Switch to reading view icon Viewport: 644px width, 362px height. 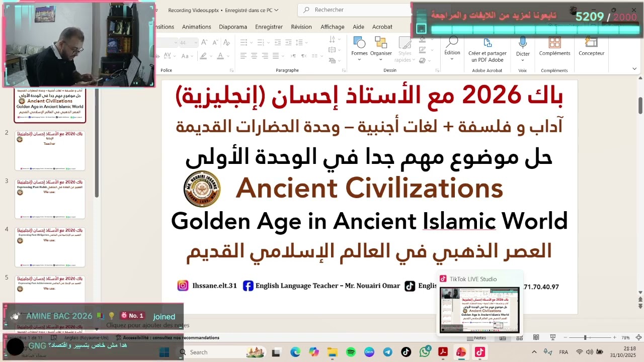[x=536, y=338]
